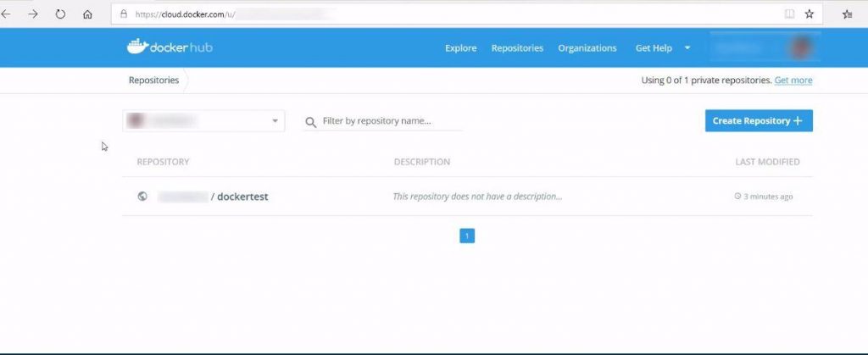868x355 pixels.
Task: Click the Get more link
Action: click(x=793, y=80)
